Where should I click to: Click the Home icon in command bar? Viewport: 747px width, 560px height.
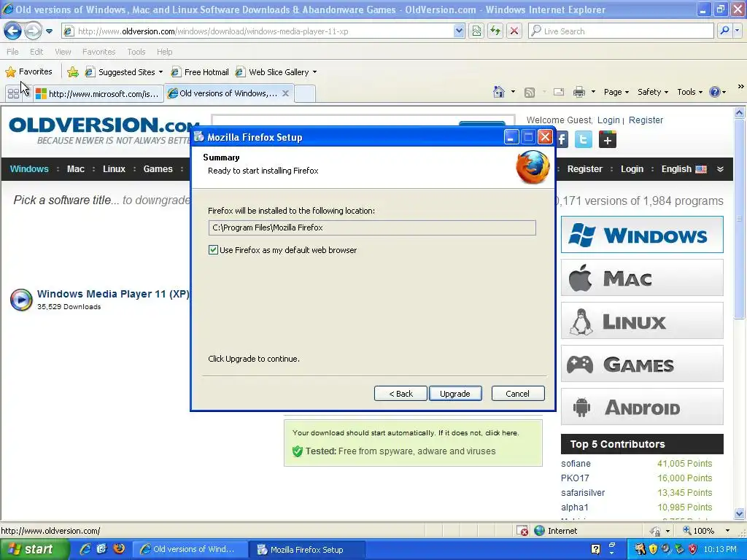pos(499,92)
